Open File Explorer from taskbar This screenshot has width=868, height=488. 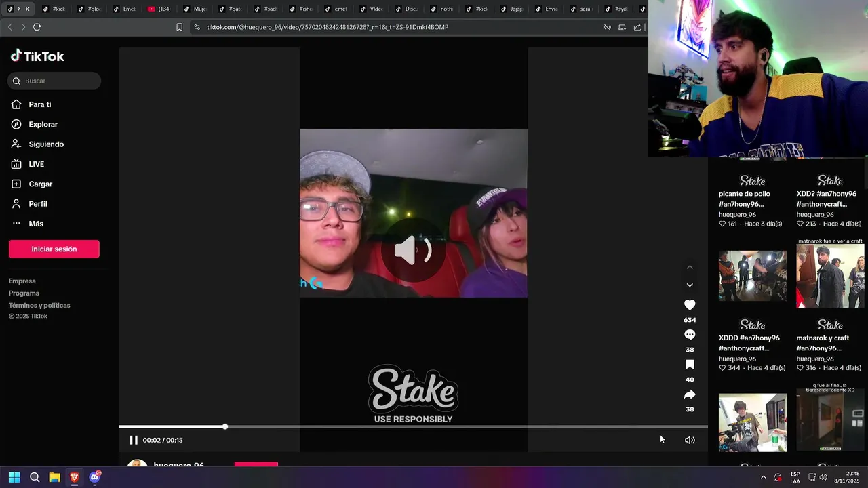[54, 477]
